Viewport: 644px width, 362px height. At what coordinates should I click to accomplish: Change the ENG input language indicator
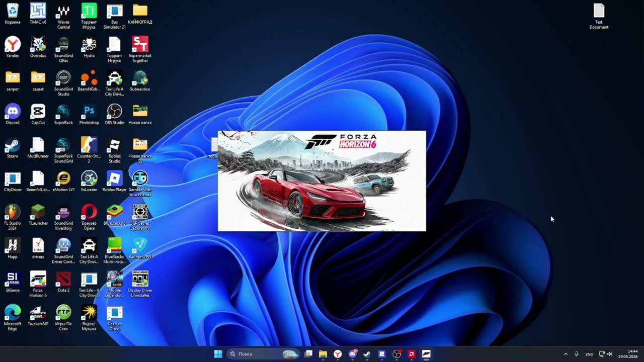click(x=589, y=354)
